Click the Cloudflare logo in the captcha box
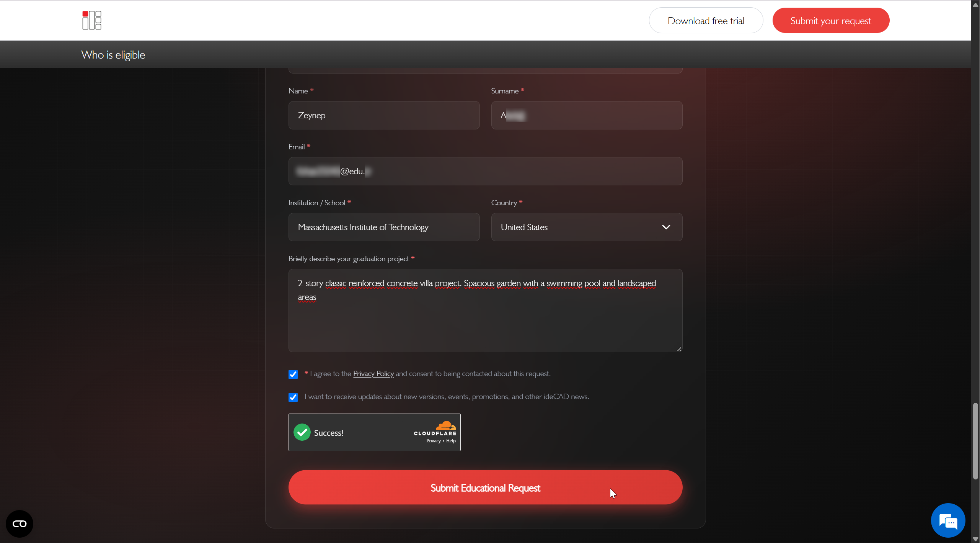Viewport: 980px width, 543px height. (x=435, y=428)
